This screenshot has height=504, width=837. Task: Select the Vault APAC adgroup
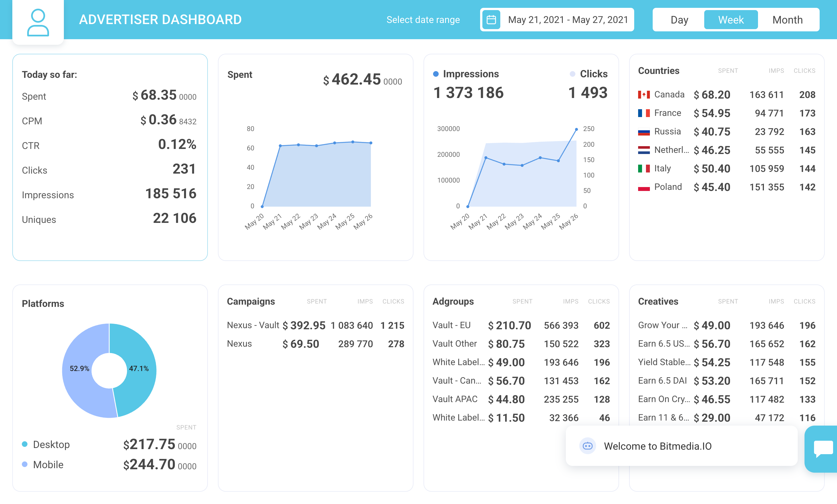(521, 399)
